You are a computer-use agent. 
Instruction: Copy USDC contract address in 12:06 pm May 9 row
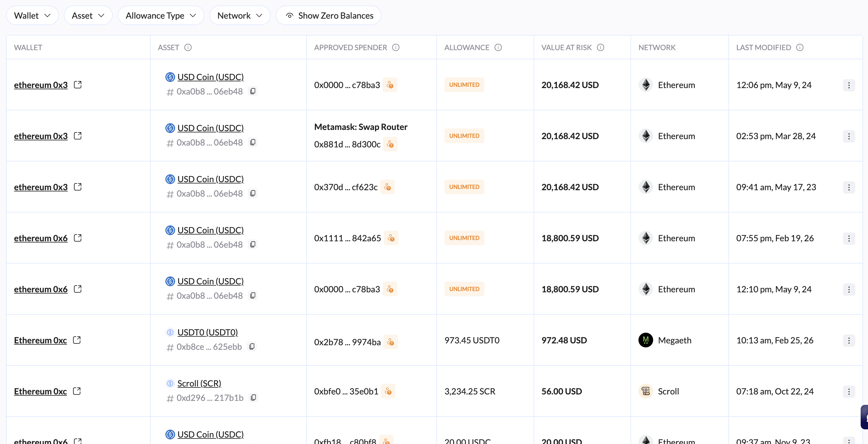pyautogui.click(x=253, y=91)
